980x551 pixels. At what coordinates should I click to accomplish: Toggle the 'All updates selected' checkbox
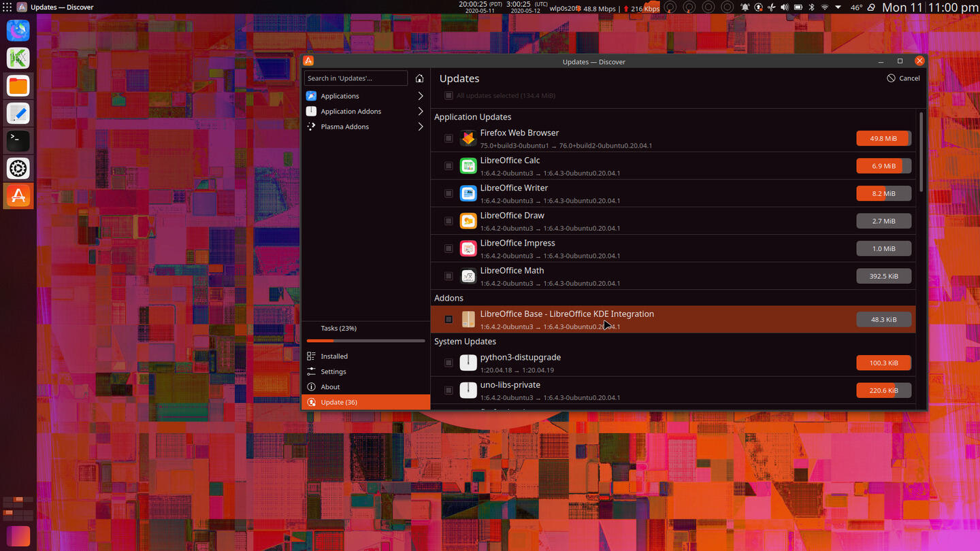point(448,96)
